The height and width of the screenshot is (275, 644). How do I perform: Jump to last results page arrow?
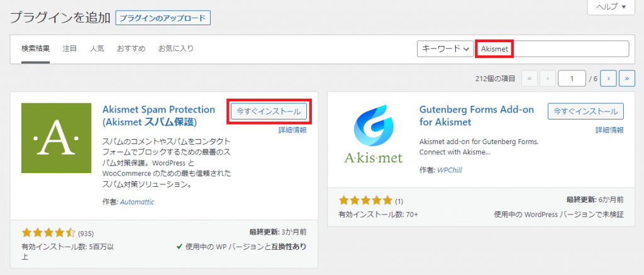click(x=627, y=79)
